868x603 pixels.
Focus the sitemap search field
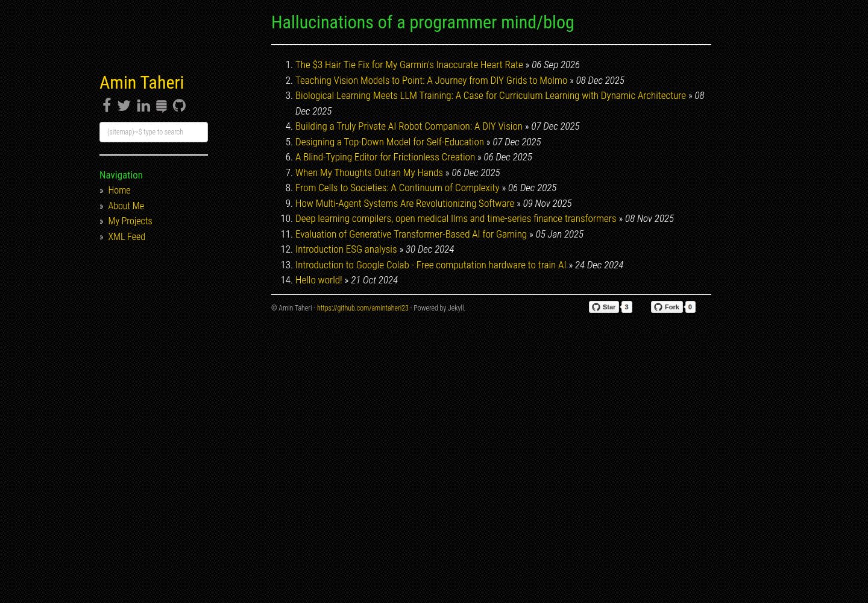[x=154, y=132]
